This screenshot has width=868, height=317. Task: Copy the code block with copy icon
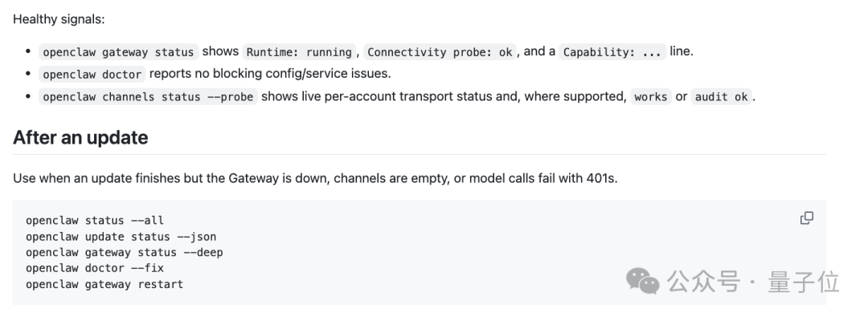pyautogui.click(x=807, y=218)
